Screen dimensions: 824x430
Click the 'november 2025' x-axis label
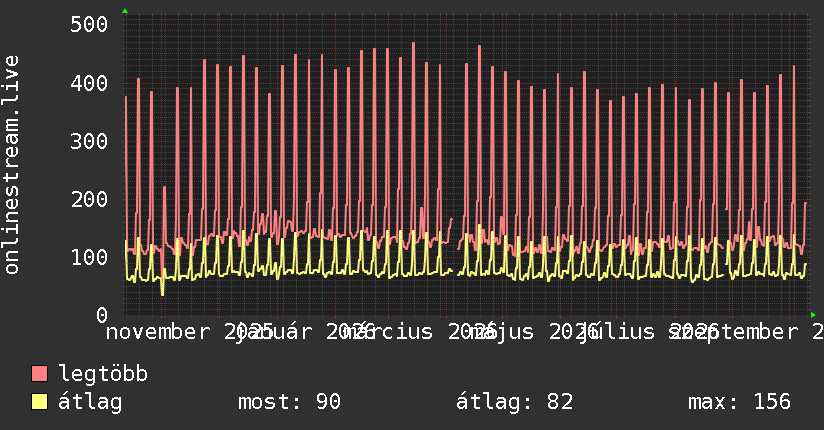tap(189, 332)
